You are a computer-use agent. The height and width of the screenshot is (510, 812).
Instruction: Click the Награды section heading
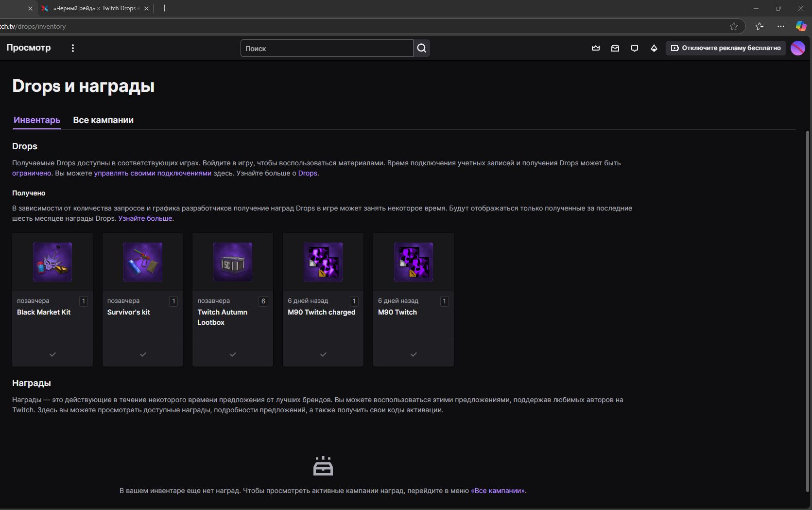32,383
